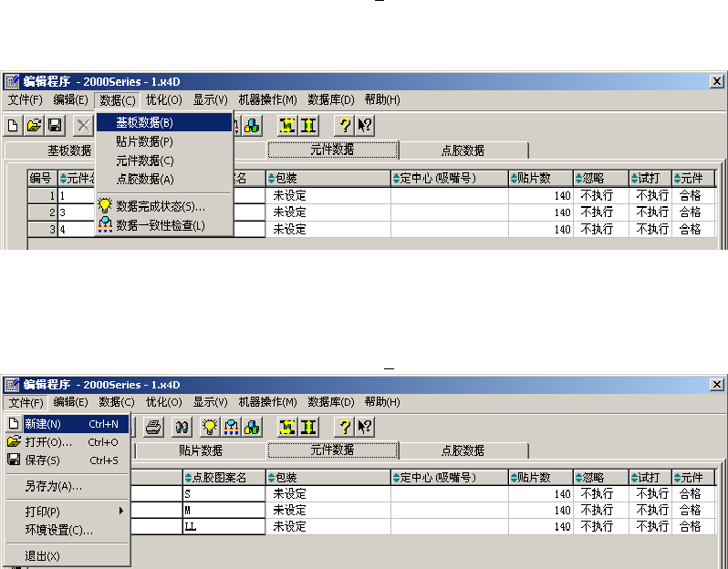Click lightbulb icon beside 数据完成状态(S) menu entry
Image resolution: width=728 pixels, height=569 pixels.
click(106, 205)
